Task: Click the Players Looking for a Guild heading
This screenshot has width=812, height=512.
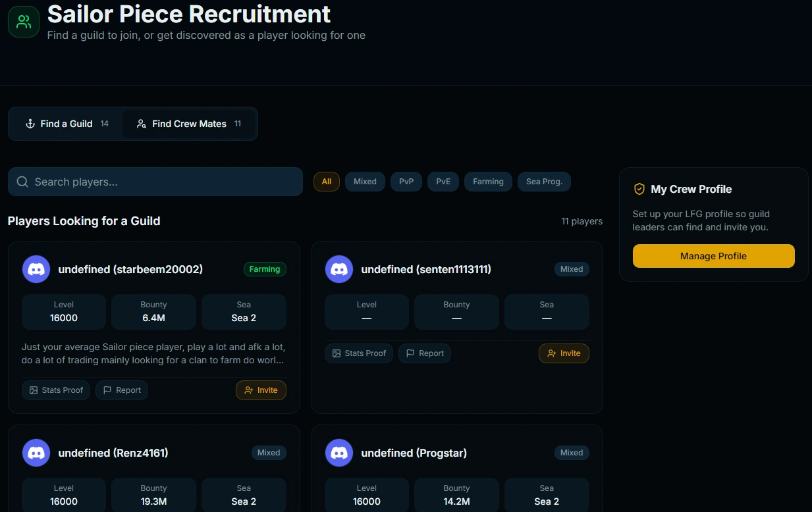Action: pyautogui.click(x=84, y=221)
